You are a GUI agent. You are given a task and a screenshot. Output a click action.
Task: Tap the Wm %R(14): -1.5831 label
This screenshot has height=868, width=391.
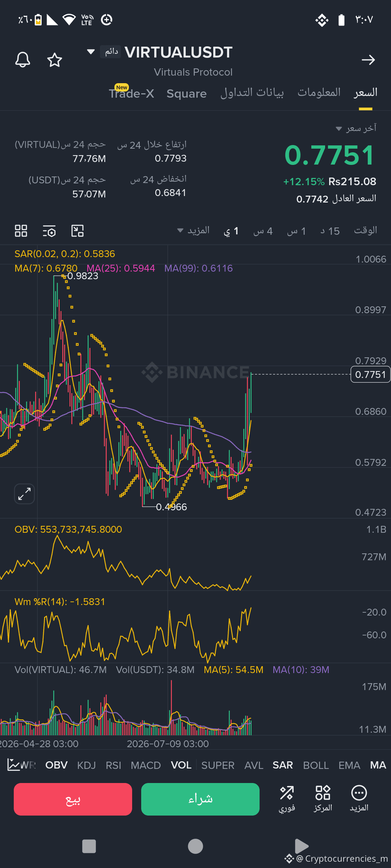pyautogui.click(x=60, y=602)
